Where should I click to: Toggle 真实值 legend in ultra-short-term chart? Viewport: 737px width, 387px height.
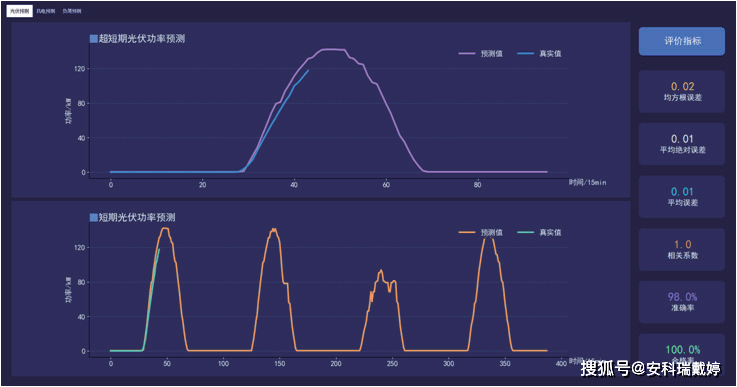(540, 54)
